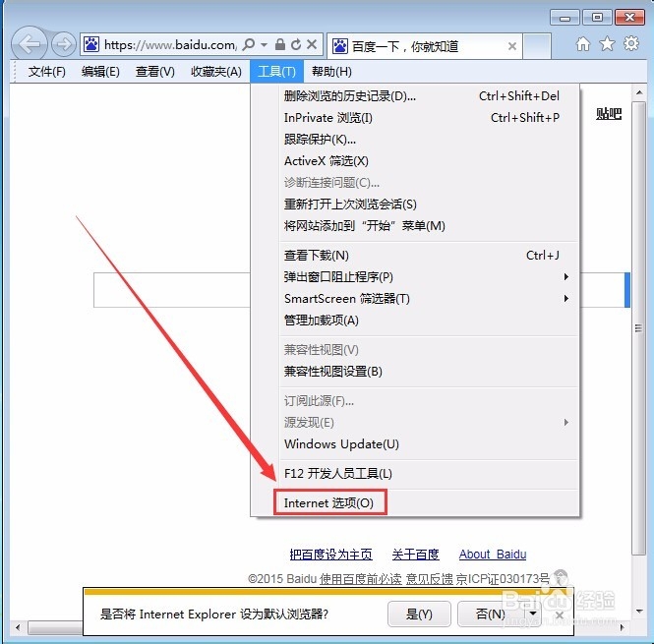Choose 管理加载项(A)

click(415, 321)
